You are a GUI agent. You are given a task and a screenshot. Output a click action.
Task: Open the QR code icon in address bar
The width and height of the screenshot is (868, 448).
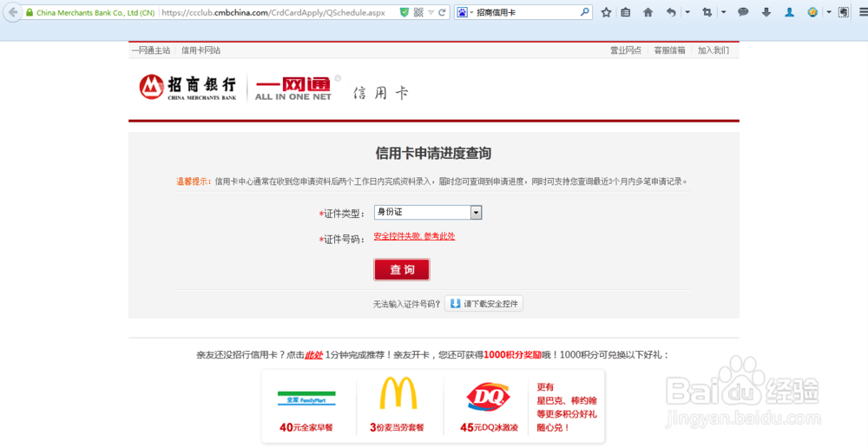coord(418,12)
